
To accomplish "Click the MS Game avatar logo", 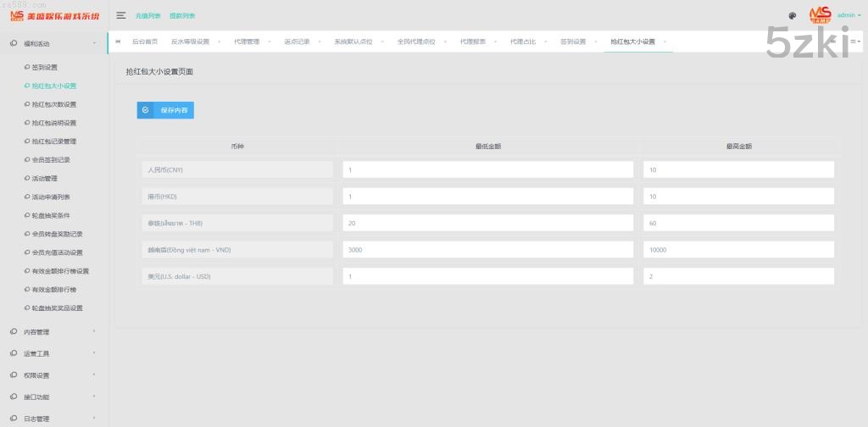I will [x=820, y=14].
